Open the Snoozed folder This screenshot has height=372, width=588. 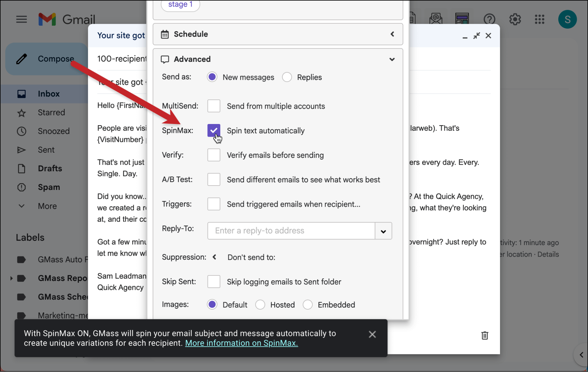pos(54,131)
